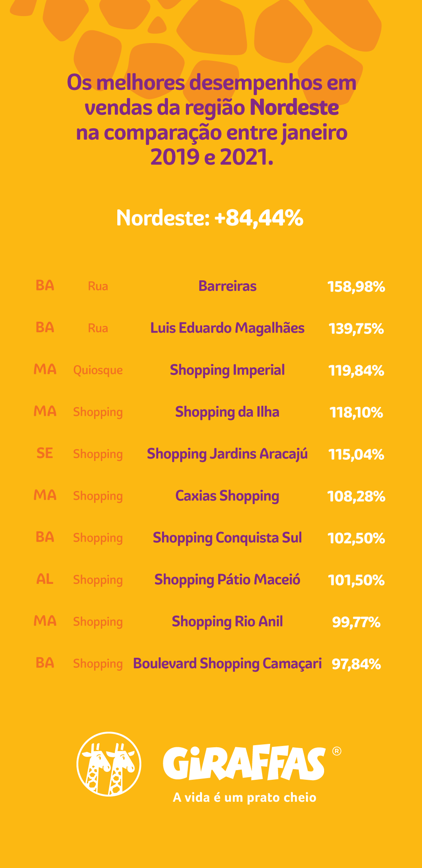Image resolution: width=422 pixels, height=868 pixels.
Task: Click the Shopping Pátio Maceió entry
Action: point(227,580)
